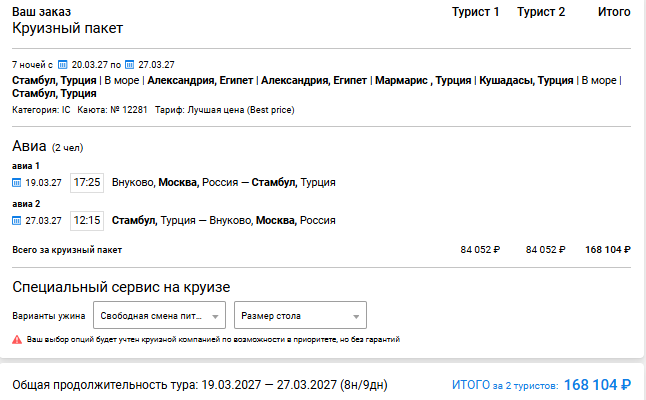The height and width of the screenshot is (400, 646).
Task: Open the Размер стола dropdown
Action: pyautogui.click(x=300, y=315)
